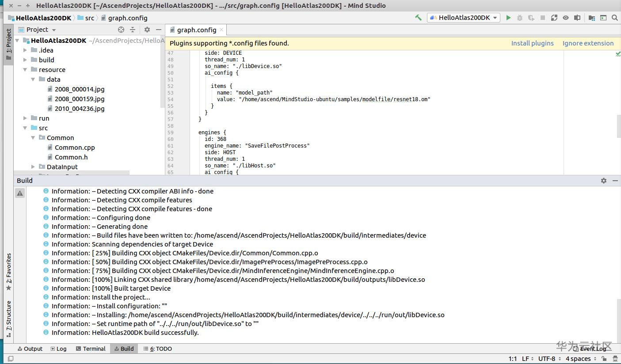Click the collapse all icon in Project panel
The width and height of the screenshot is (621, 364).
(133, 30)
